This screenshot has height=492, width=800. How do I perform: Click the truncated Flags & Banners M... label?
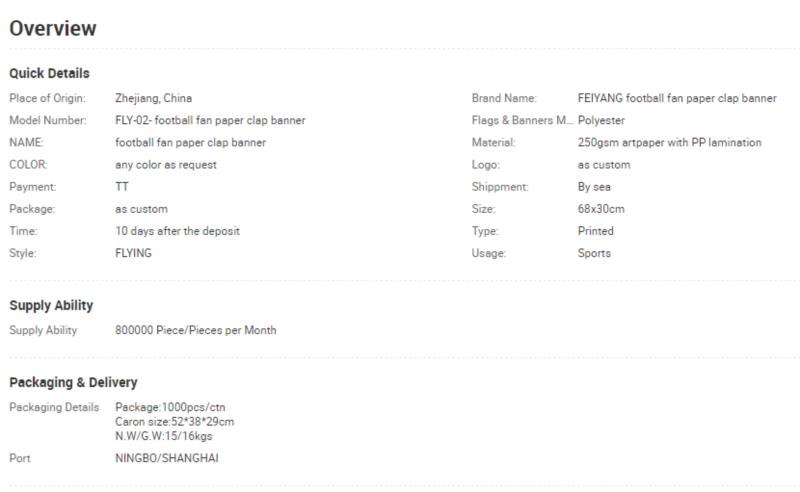[x=522, y=120]
